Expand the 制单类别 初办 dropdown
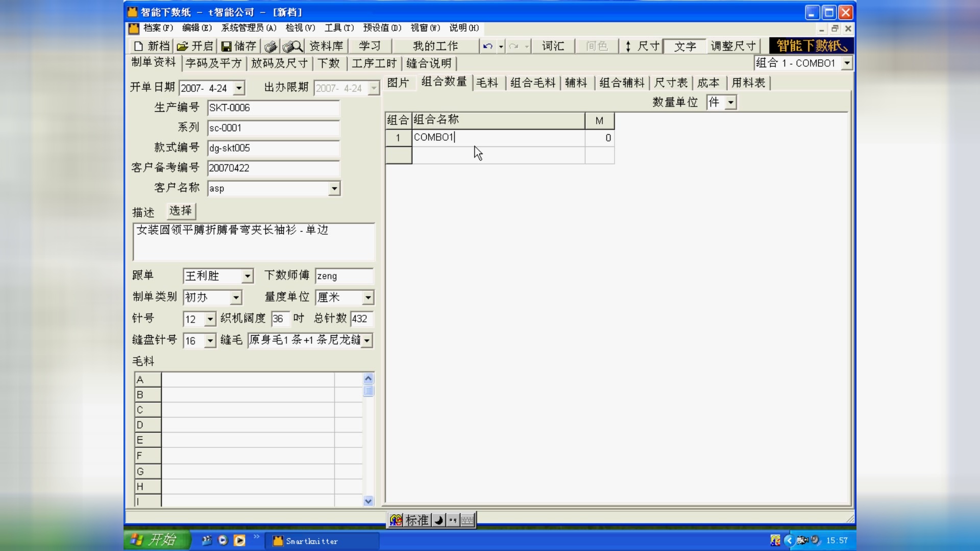Image resolution: width=980 pixels, height=551 pixels. click(x=236, y=297)
